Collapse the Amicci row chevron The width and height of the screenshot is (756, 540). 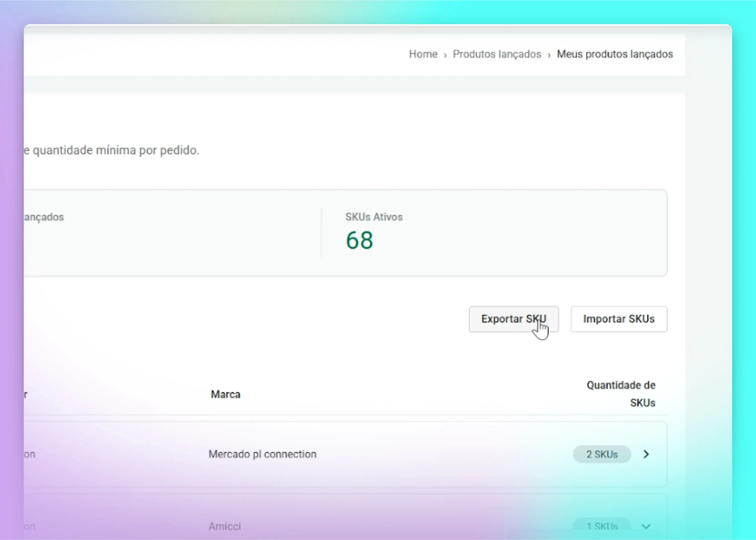(646, 526)
